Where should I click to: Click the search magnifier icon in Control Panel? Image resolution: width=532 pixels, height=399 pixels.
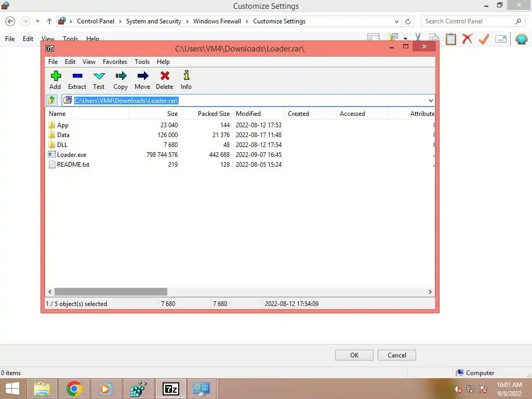pos(518,21)
